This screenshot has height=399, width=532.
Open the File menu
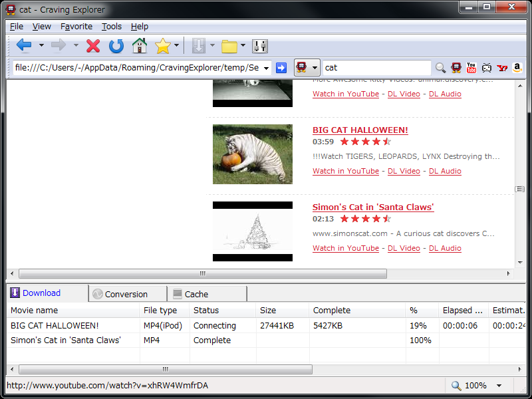point(16,27)
